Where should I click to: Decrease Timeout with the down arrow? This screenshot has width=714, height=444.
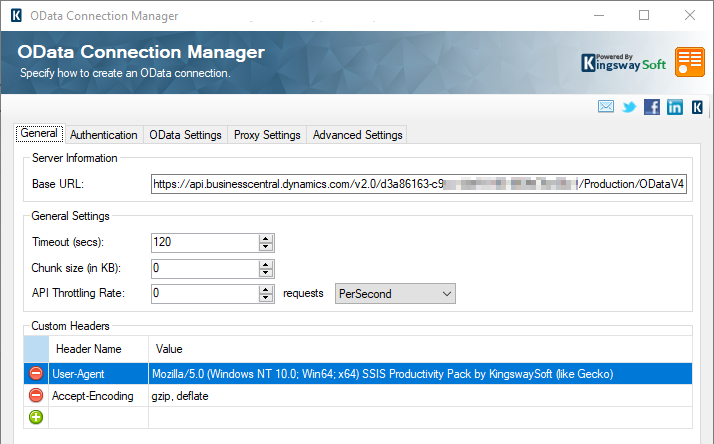pos(266,247)
